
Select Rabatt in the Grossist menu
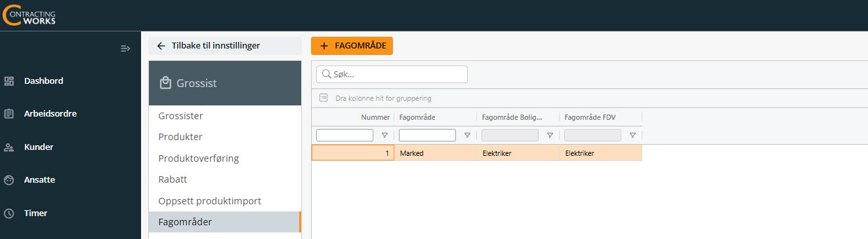pyautogui.click(x=224, y=179)
